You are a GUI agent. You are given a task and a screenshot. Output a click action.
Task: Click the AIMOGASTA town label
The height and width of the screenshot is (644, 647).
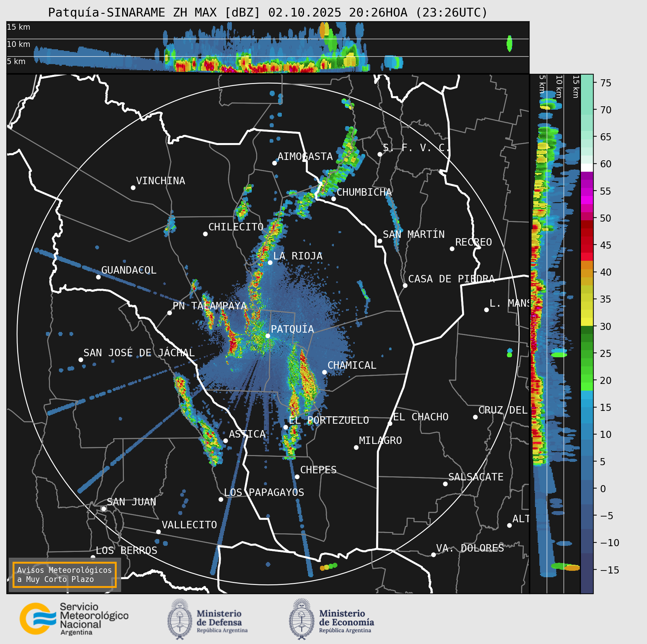tap(305, 156)
